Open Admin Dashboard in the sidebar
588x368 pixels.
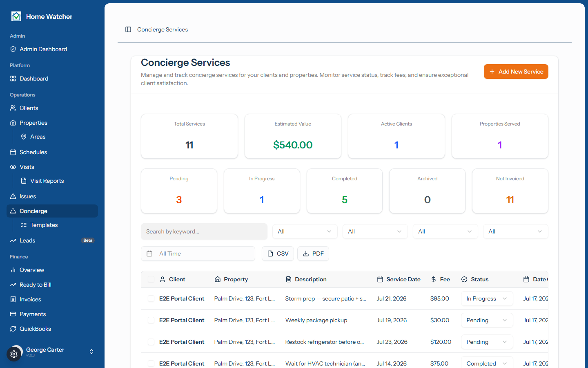52,49
